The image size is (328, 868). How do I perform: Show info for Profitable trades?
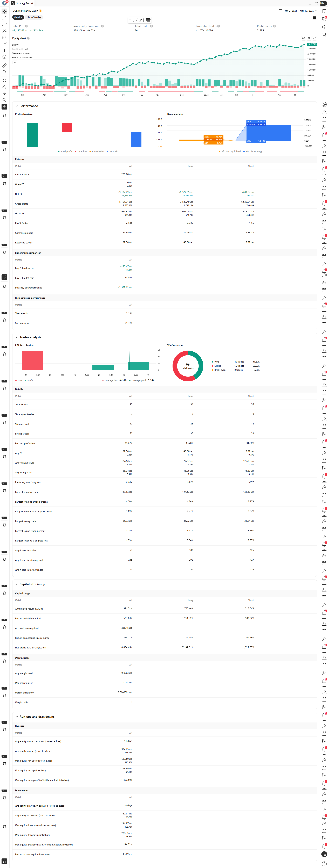(x=219, y=26)
